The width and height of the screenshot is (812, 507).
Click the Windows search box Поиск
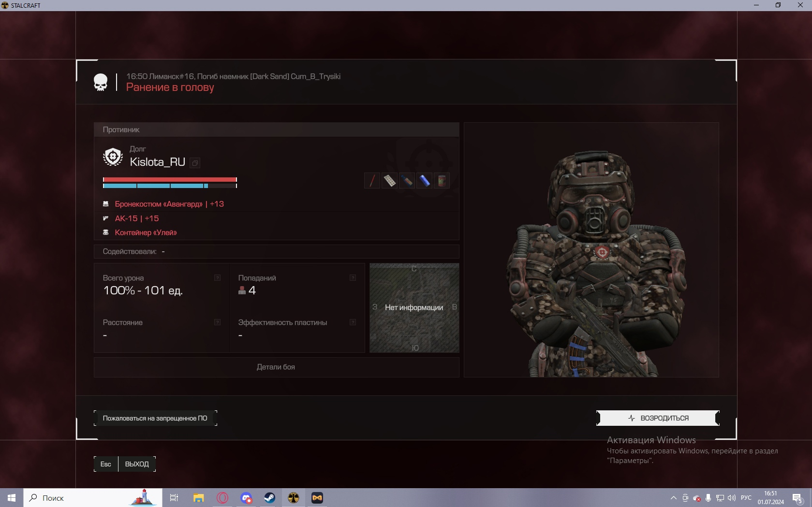tap(93, 498)
